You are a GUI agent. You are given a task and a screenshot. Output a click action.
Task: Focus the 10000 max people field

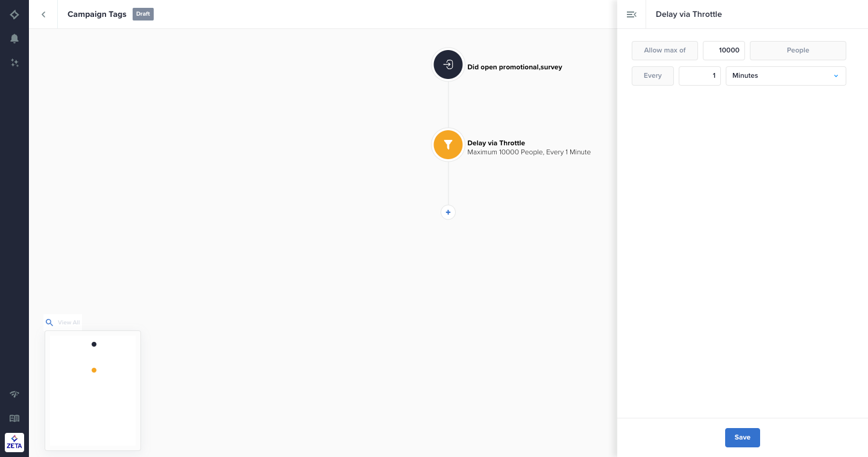(724, 51)
